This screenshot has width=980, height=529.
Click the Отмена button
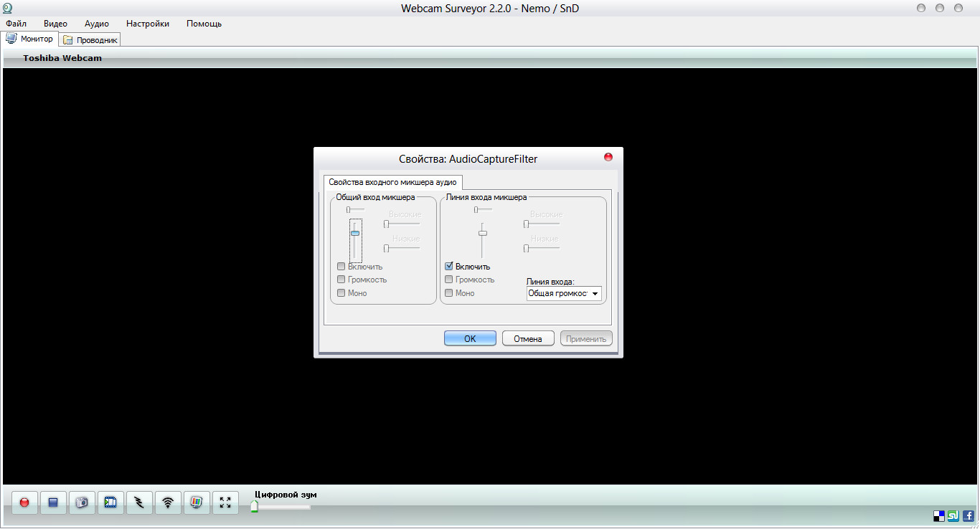point(527,338)
